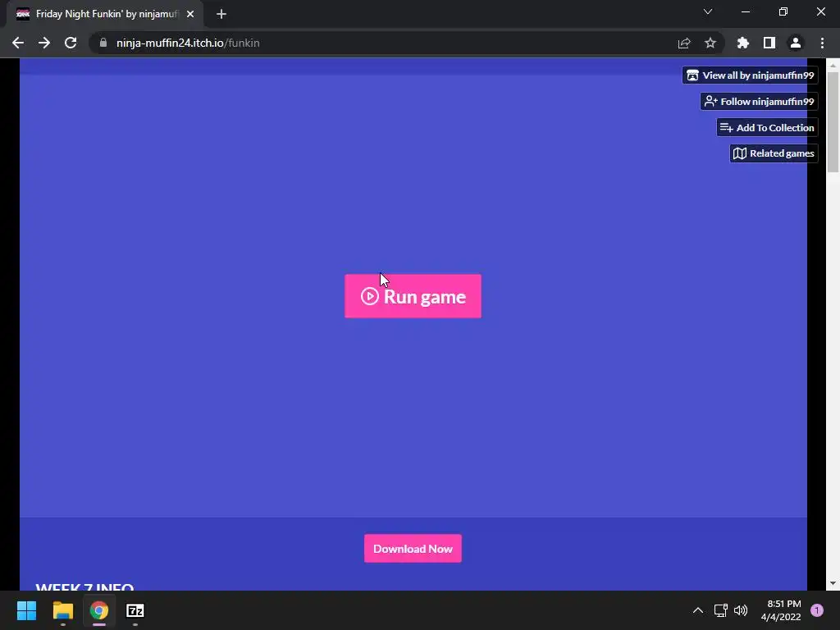Open network status tray icon
Screen dimensions: 840x630
[720, 610]
